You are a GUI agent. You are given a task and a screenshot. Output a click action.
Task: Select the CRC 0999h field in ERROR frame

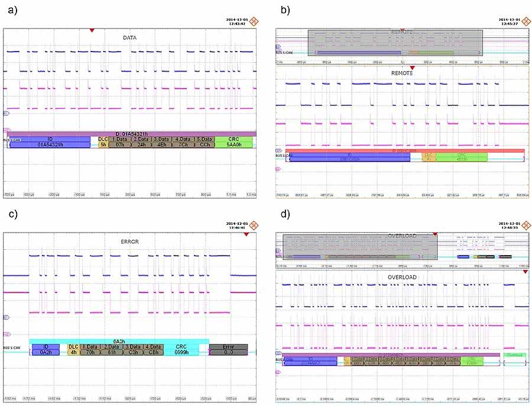(x=183, y=349)
